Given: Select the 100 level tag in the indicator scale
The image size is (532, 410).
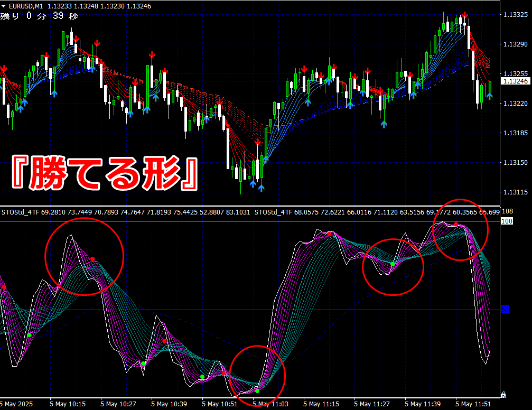Looking at the screenshot, I should click(x=507, y=221).
